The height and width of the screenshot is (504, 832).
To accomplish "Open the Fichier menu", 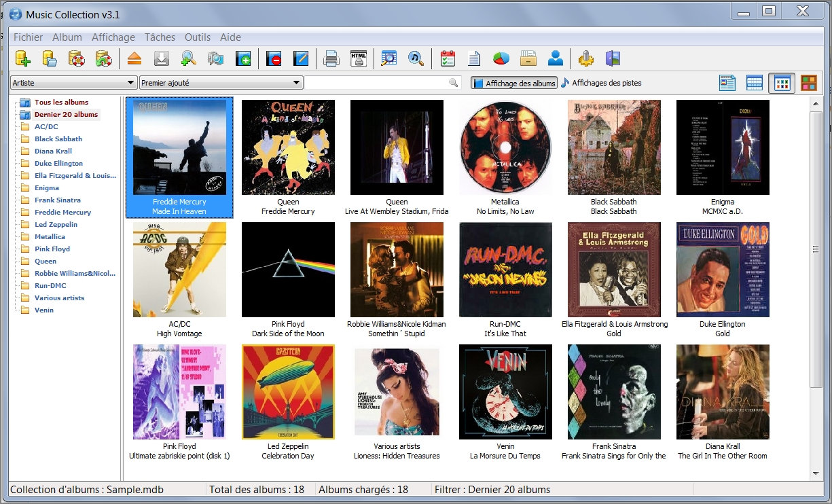I will 28,37.
